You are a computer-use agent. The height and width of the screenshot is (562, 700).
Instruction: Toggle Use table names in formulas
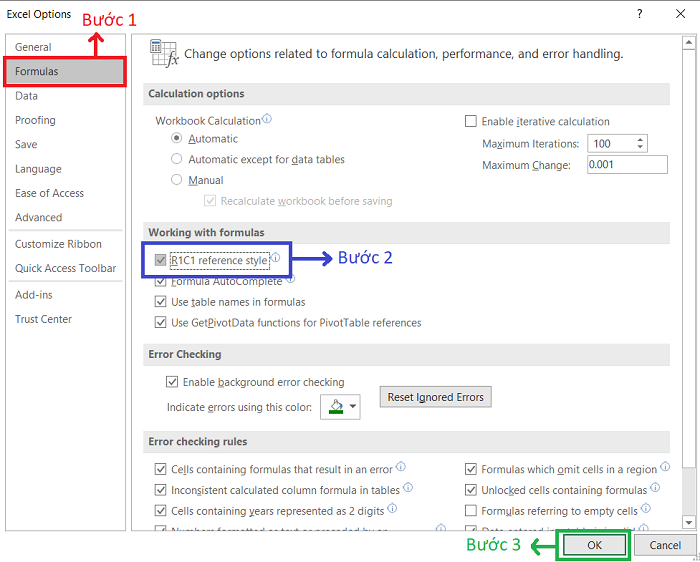(x=160, y=302)
